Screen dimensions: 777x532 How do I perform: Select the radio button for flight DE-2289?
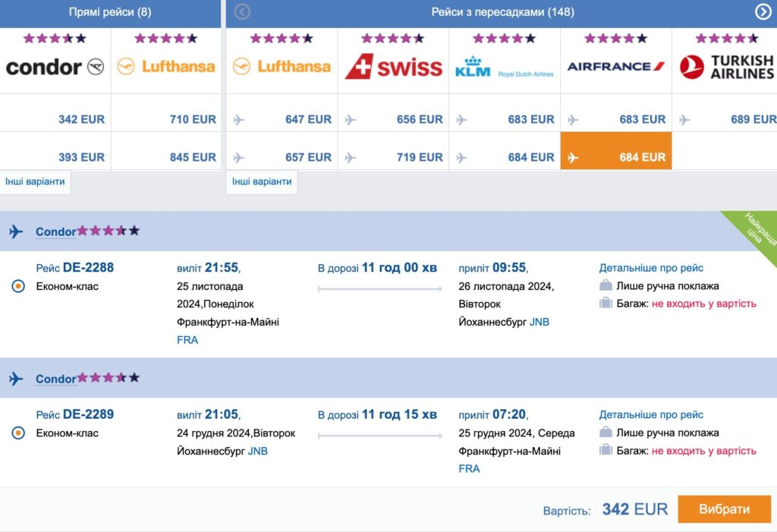pyautogui.click(x=19, y=433)
